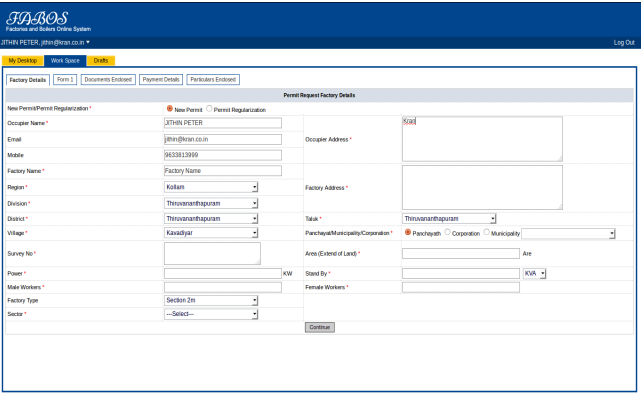Image resolution: width=643 pixels, height=394 pixels.
Task: Click the Continue button
Action: click(x=320, y=327)
